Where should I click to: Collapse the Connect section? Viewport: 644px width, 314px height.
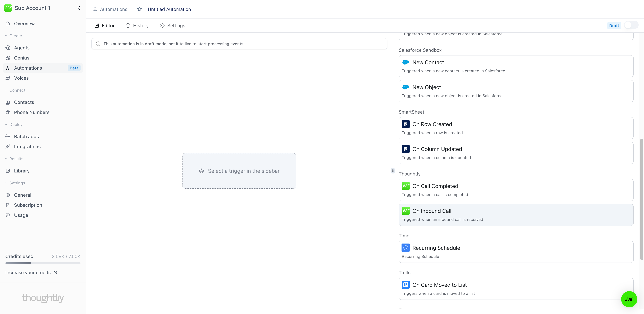(x=15, y=90)
